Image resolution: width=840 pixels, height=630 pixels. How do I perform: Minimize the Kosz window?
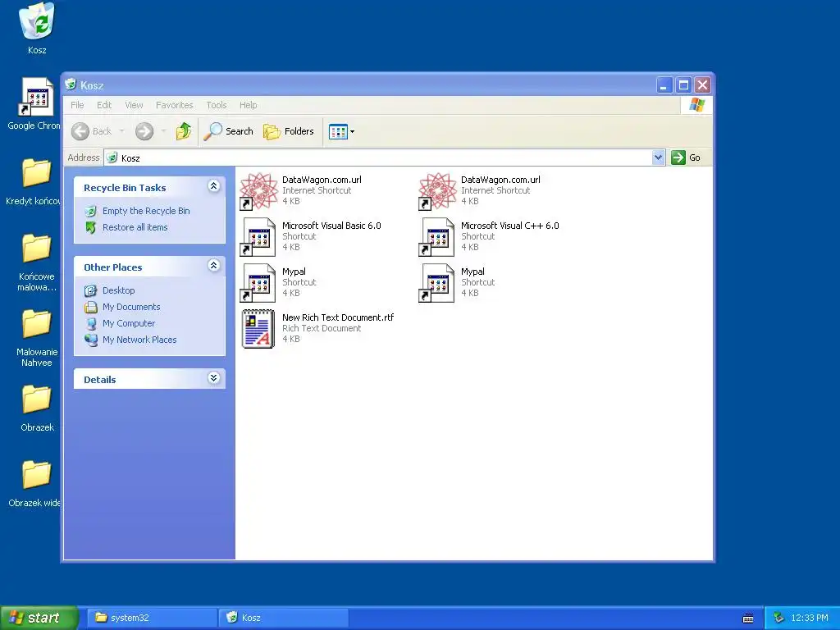664,85
